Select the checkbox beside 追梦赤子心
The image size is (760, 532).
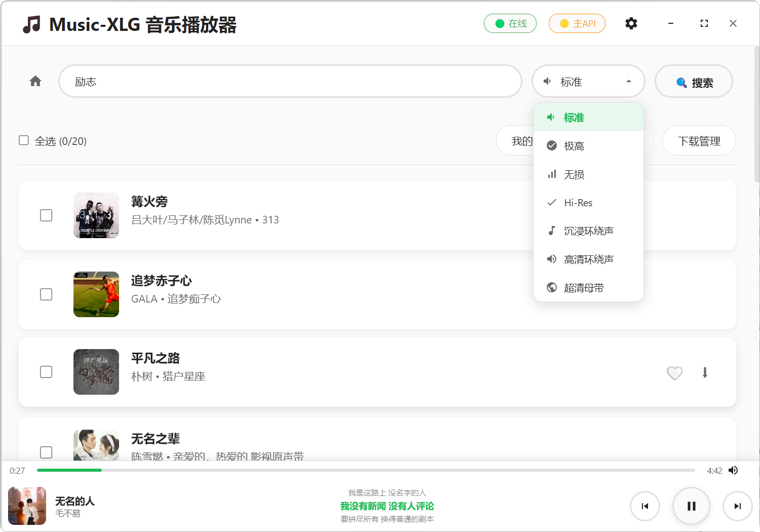pyautogui.click(x=46, y=294)
